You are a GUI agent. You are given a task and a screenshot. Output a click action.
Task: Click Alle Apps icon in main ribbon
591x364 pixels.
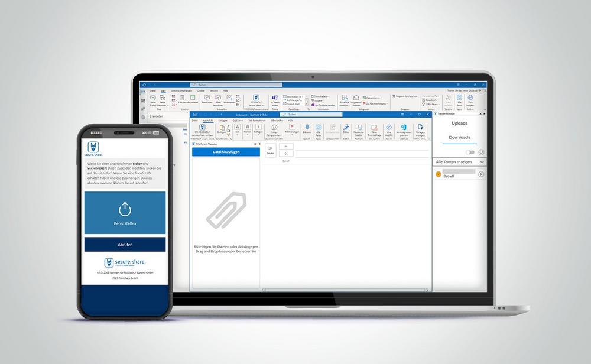459,98
